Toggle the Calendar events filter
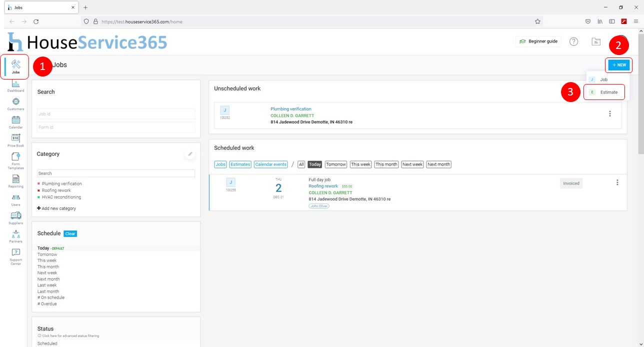The height and width of the screenshot is (347, 644). tap(271, 164)
